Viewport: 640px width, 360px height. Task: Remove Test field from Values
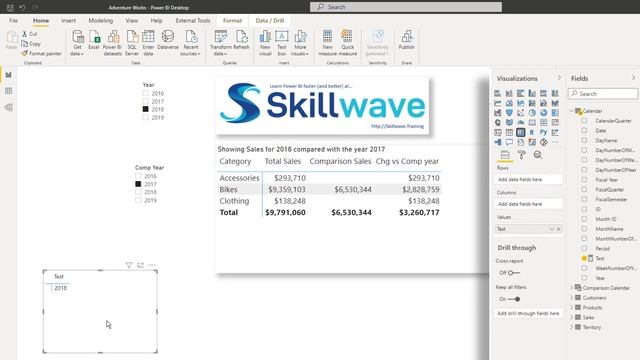point(558,229)
